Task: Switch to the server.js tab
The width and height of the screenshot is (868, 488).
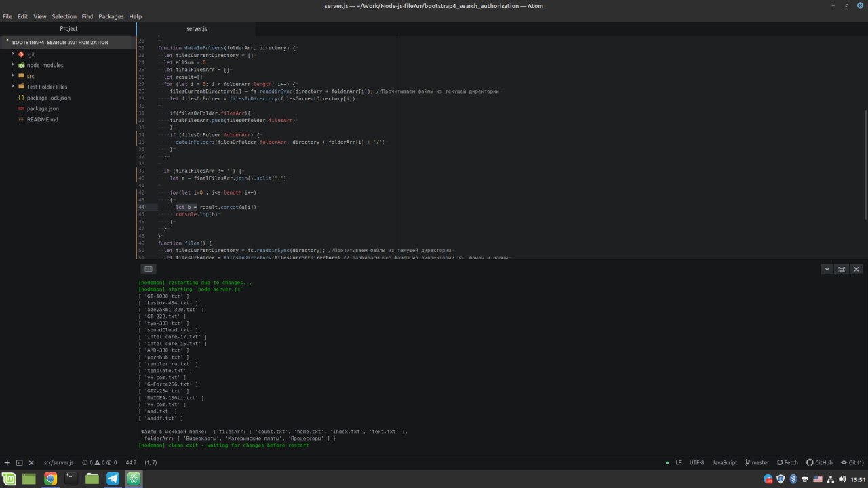Action: point(197,29)
